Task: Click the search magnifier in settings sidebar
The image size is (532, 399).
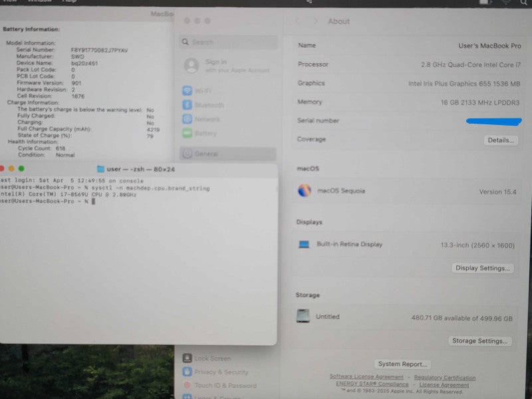Action: coord(186,42)
